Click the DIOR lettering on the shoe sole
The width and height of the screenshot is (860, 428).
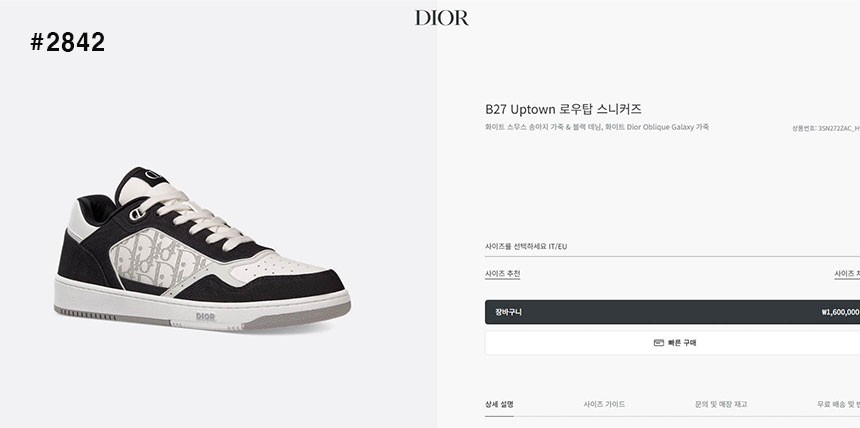[206, 317]
